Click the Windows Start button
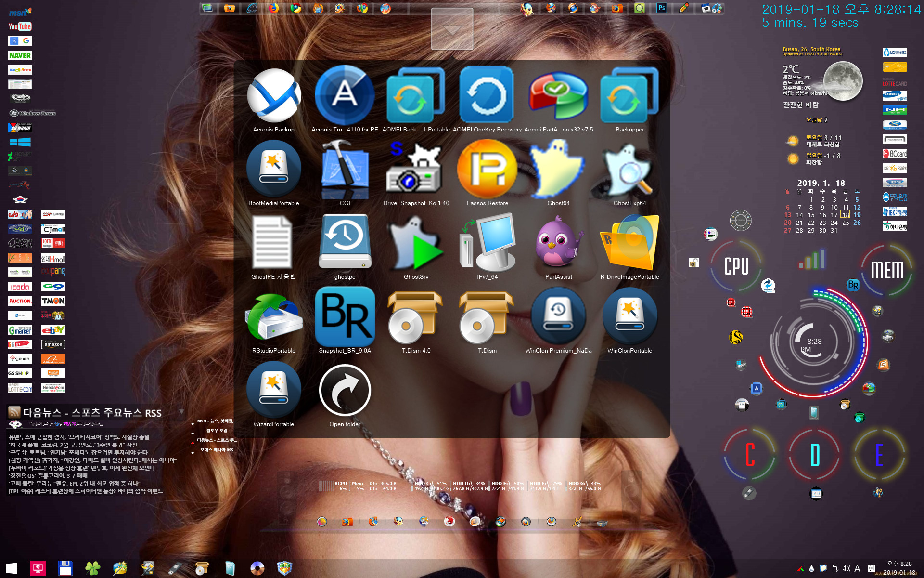 [x=12, y=568]
